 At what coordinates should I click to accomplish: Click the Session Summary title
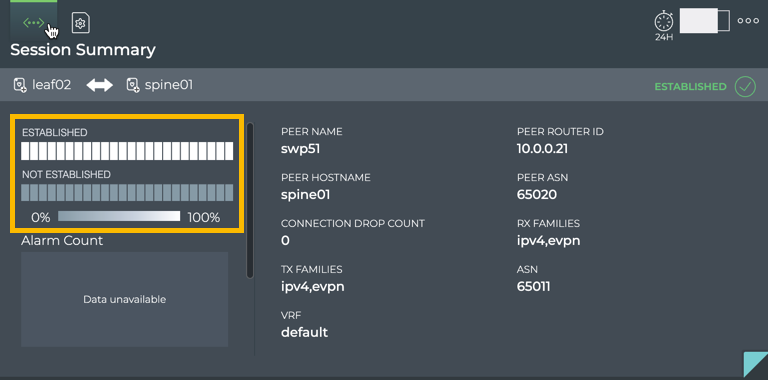83,50
